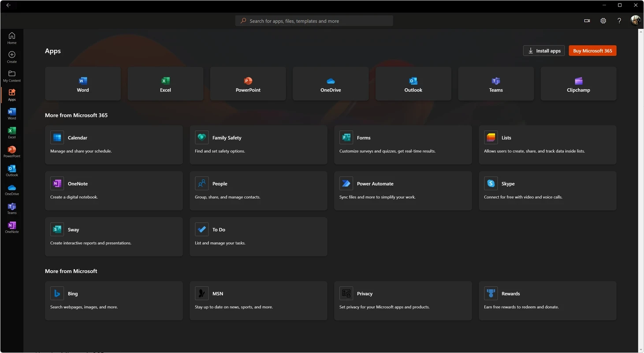Open the settings gear in the title bar
The image size is (644, 353).
pyautogui.click(x=603, y=21)
